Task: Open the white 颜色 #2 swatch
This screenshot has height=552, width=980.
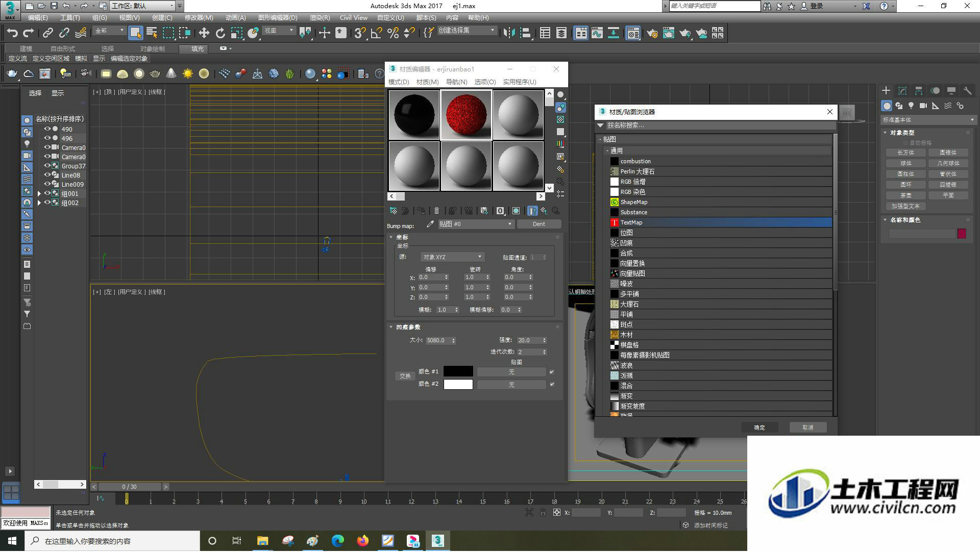Action: point(458,384)
